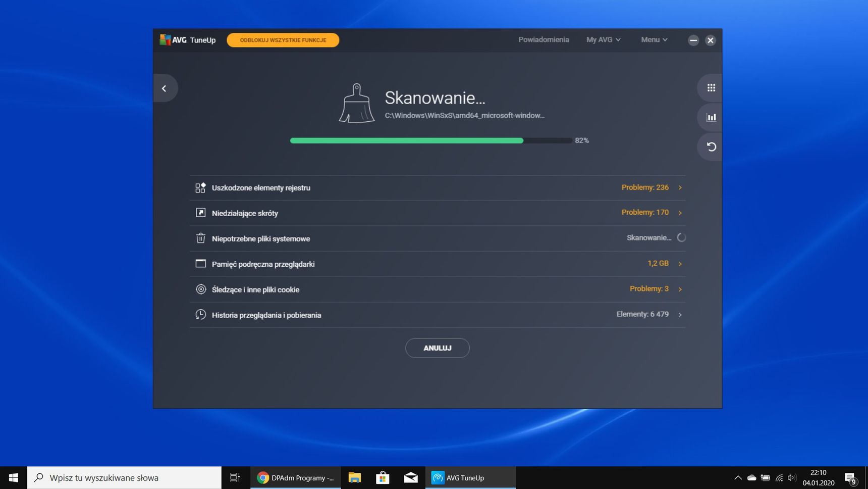Expand the Problemy: 170 shortcuts chevron
Image resolution: width=868 pixels, height=489 pixels.
(680, 213)
